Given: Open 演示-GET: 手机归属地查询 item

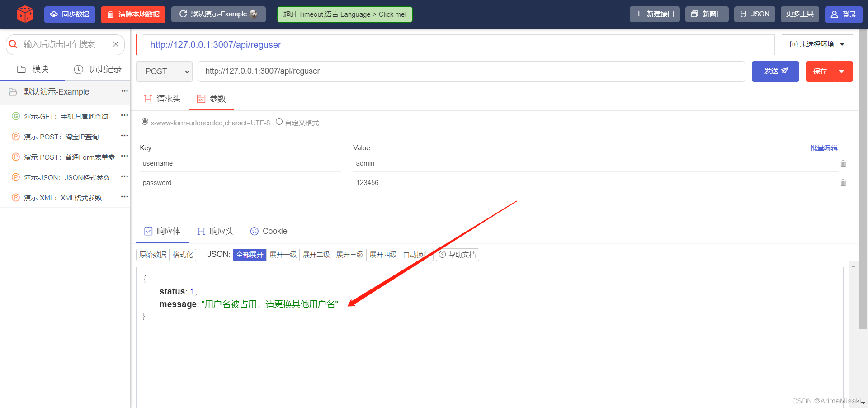Looking at the screenshot, I should point(66,116).
